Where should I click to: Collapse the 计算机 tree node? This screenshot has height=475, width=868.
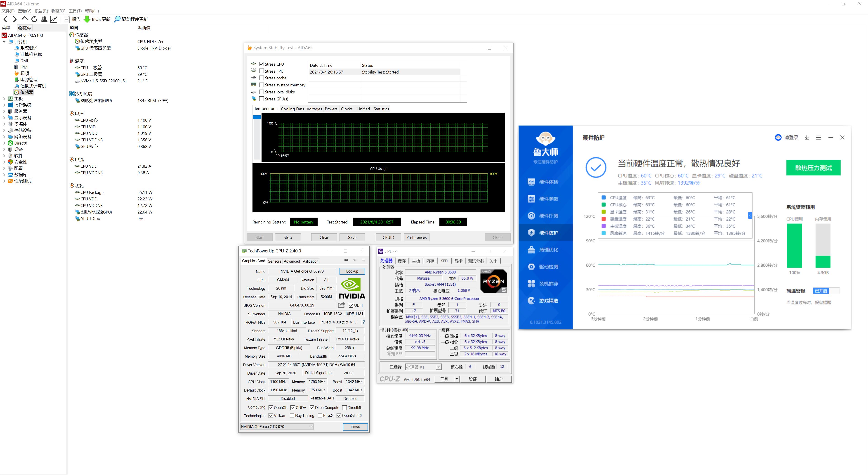[4, 41]
